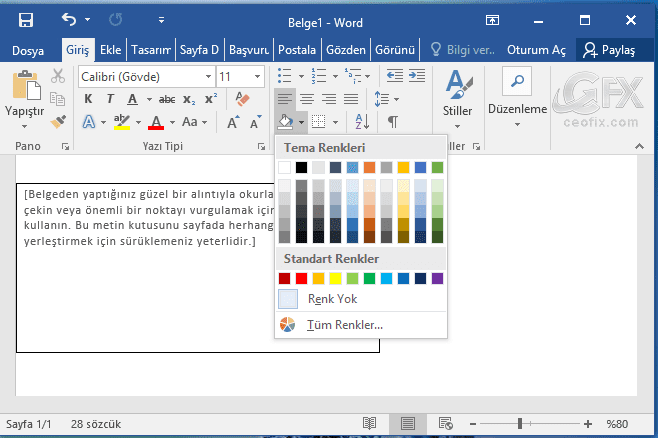Open the Aa change case menu

coord(194,122)
